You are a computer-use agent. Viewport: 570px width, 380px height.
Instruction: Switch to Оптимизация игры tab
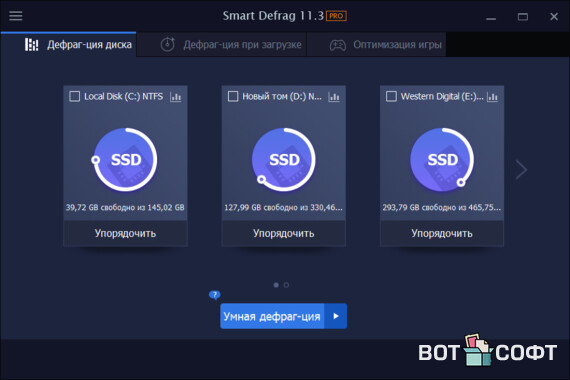click(x=377, y=44)
